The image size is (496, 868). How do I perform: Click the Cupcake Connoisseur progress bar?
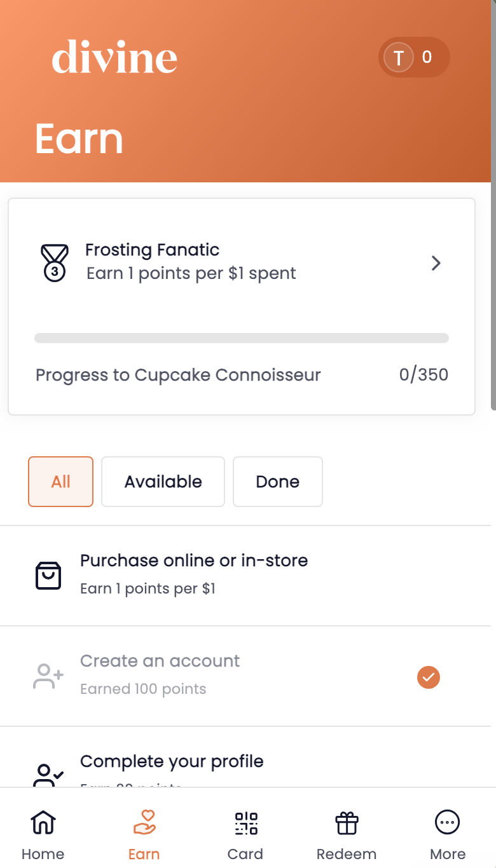point(242,338)
